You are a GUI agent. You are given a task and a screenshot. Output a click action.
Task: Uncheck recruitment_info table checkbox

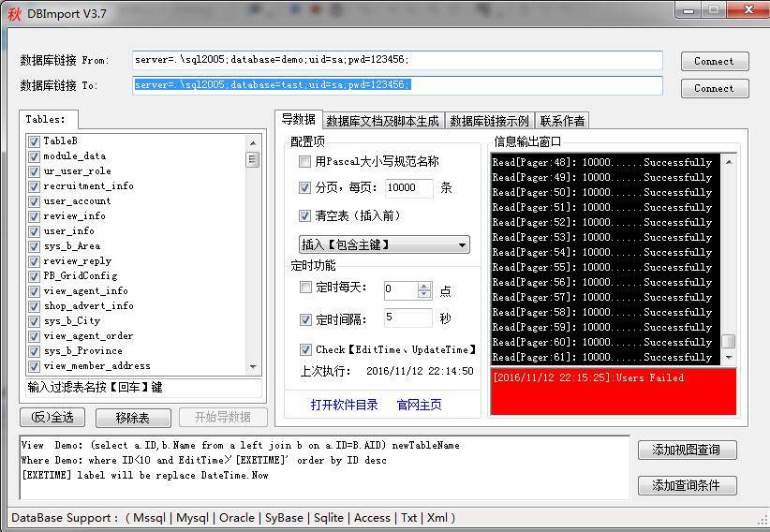click(34, 186)
